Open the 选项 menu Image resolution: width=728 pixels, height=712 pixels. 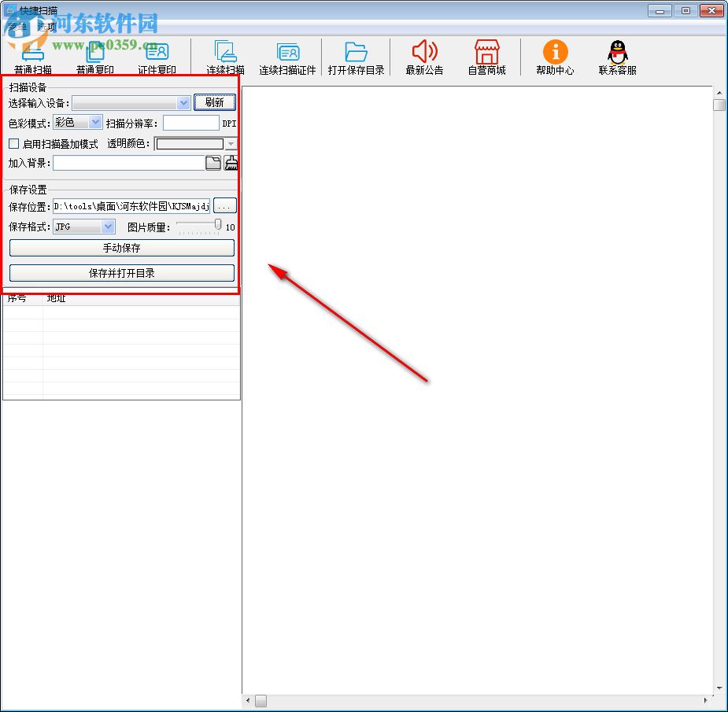46,27
